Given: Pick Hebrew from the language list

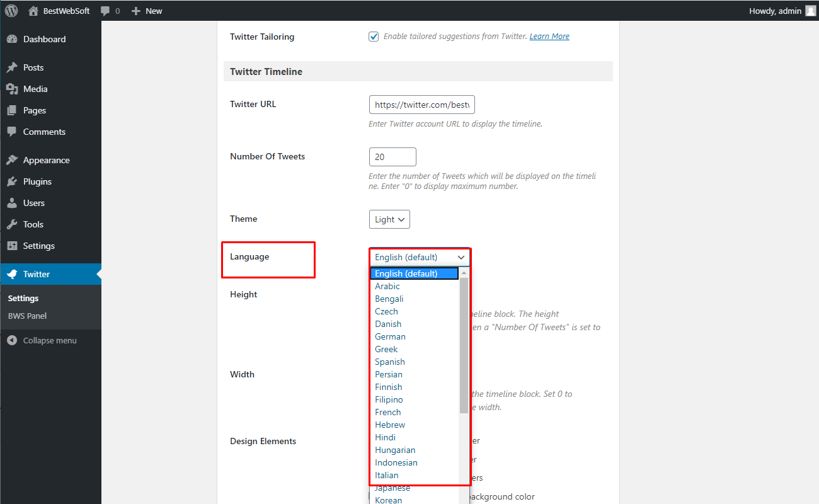Looking at the screenshot, I should (x=415, y=425).
